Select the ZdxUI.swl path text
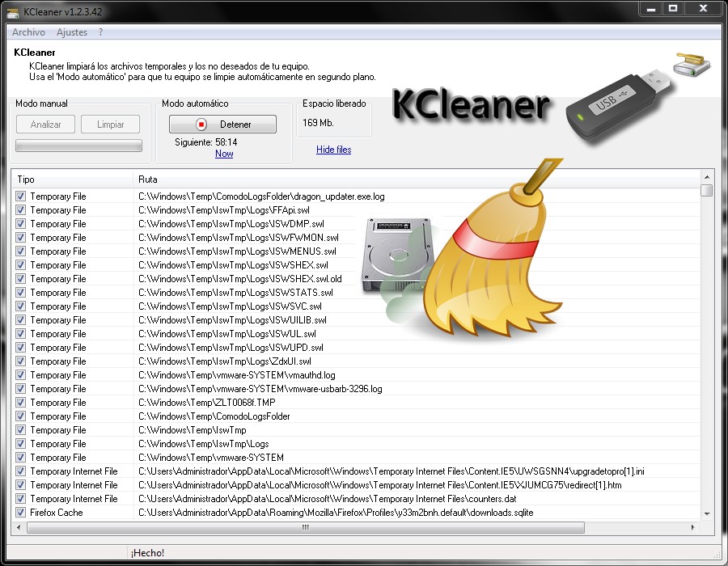The height and width of the screenshot is (566, 728). point(225,361)
